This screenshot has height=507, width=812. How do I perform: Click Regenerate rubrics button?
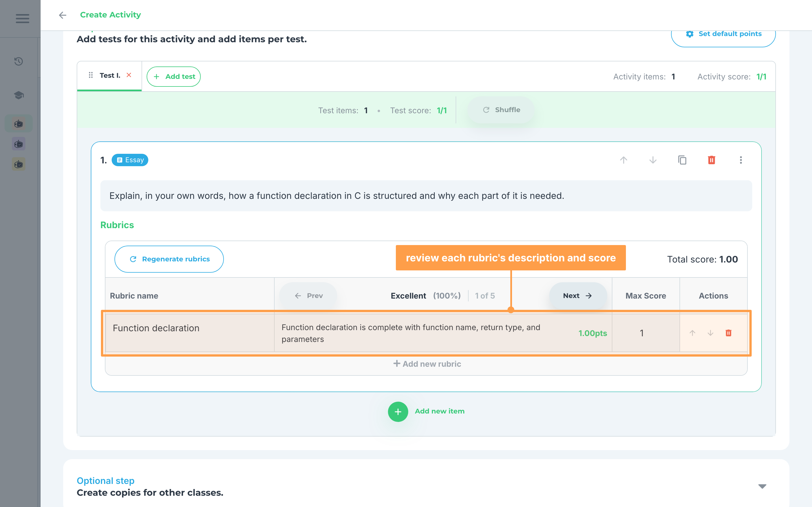(169, 259)
